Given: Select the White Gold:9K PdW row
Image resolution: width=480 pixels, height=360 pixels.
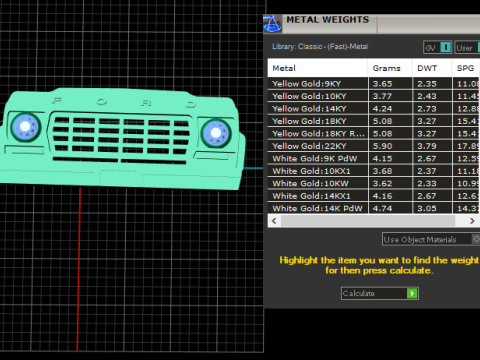Looking at the screenshot, I should pos(374,159).
